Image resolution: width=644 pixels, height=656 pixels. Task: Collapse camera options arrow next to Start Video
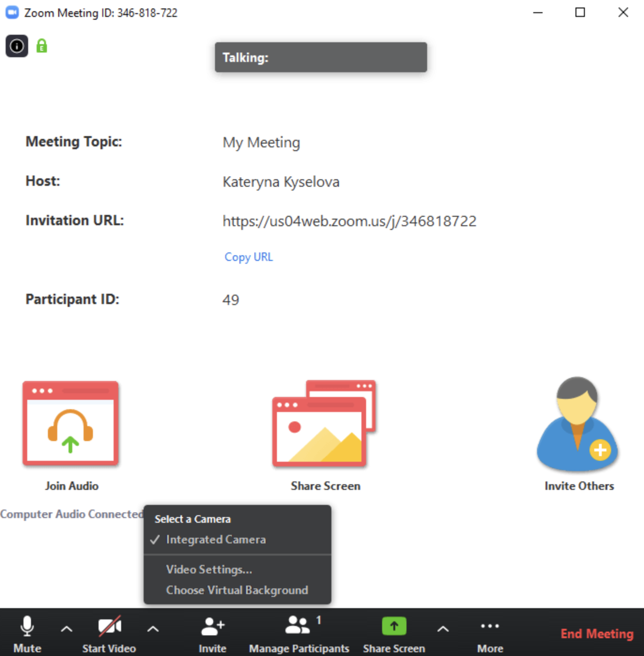153,629
